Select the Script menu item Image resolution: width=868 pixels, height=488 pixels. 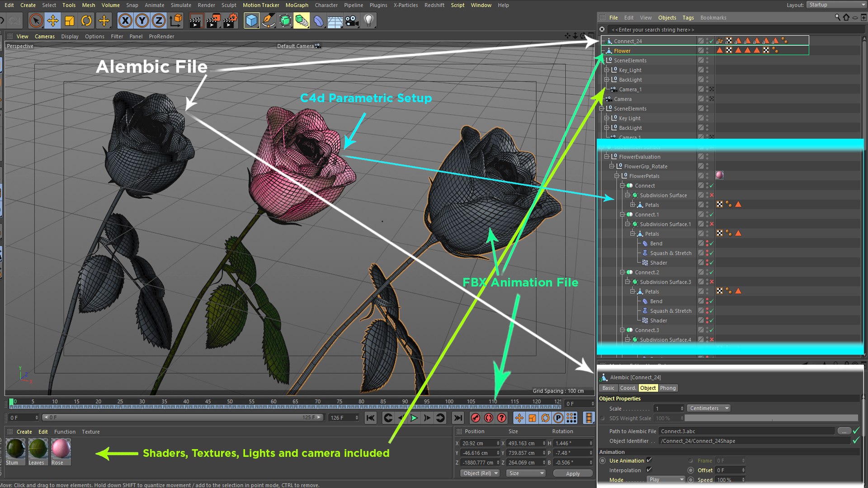click(457, 5)
